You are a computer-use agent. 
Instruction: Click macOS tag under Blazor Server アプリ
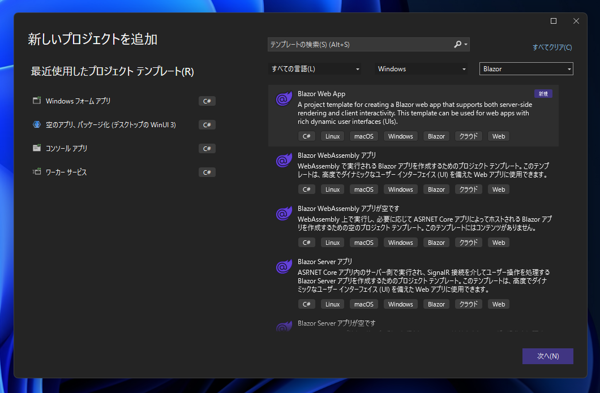tap(364, 304)
